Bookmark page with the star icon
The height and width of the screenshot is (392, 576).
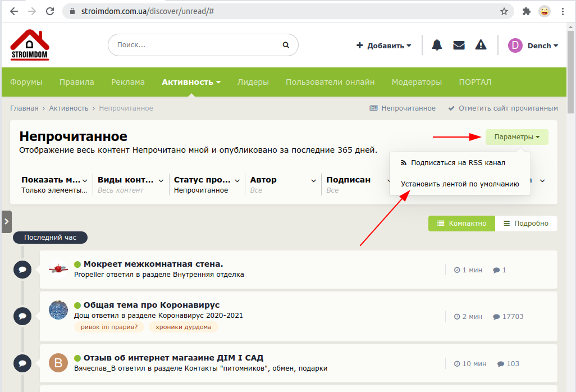coord(504,11)
